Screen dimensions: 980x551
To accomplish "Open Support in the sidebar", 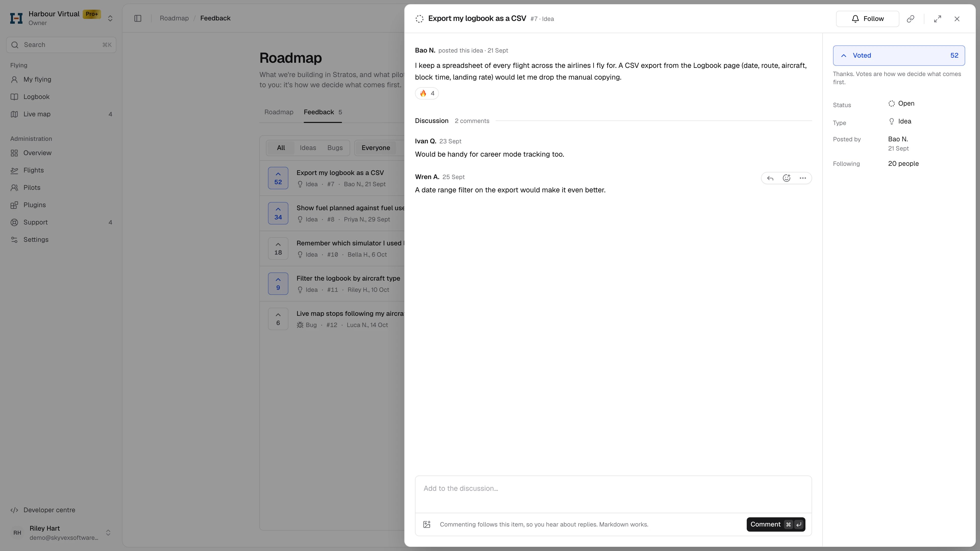I will [61, 222].
